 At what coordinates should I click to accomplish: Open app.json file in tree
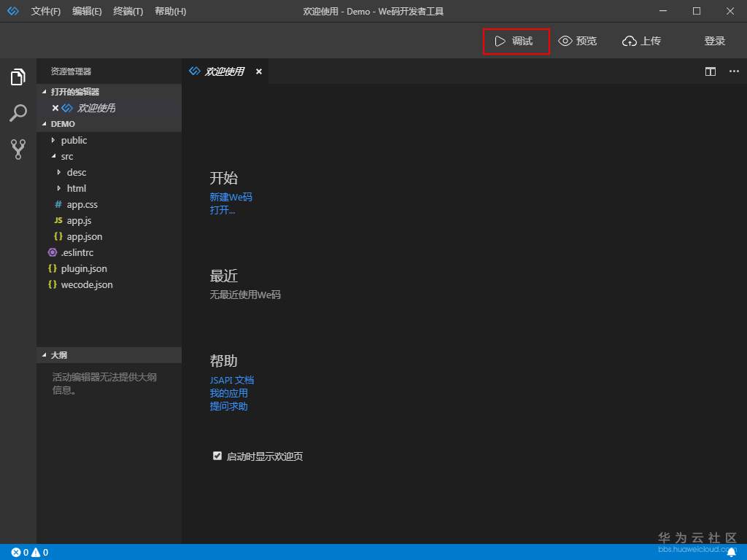coord(109,237)
